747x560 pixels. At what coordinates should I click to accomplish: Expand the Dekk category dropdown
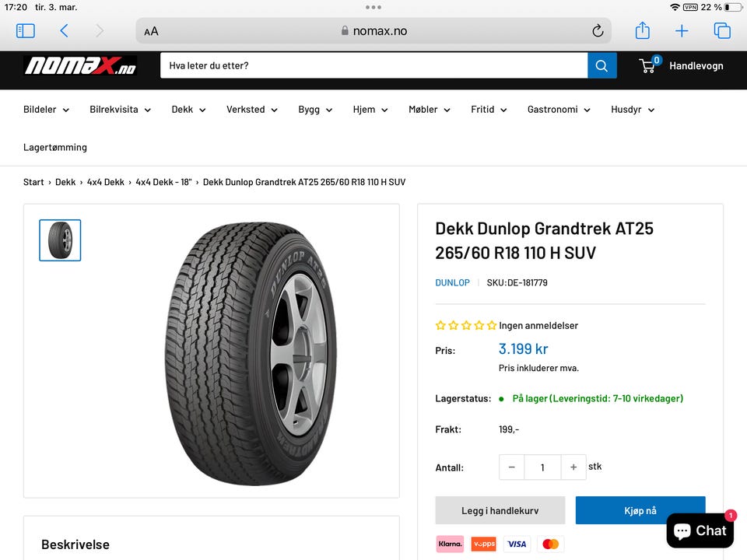tap(188, 110)
